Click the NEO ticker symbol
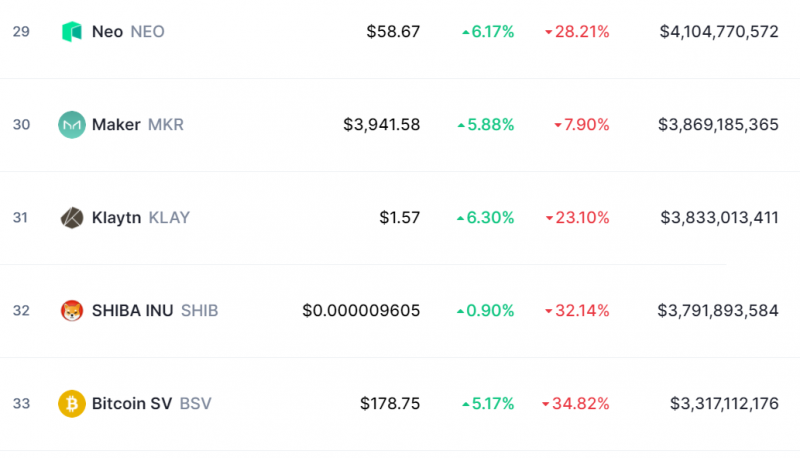This screenshot has width=800, height=458. [x=147, y=32]
